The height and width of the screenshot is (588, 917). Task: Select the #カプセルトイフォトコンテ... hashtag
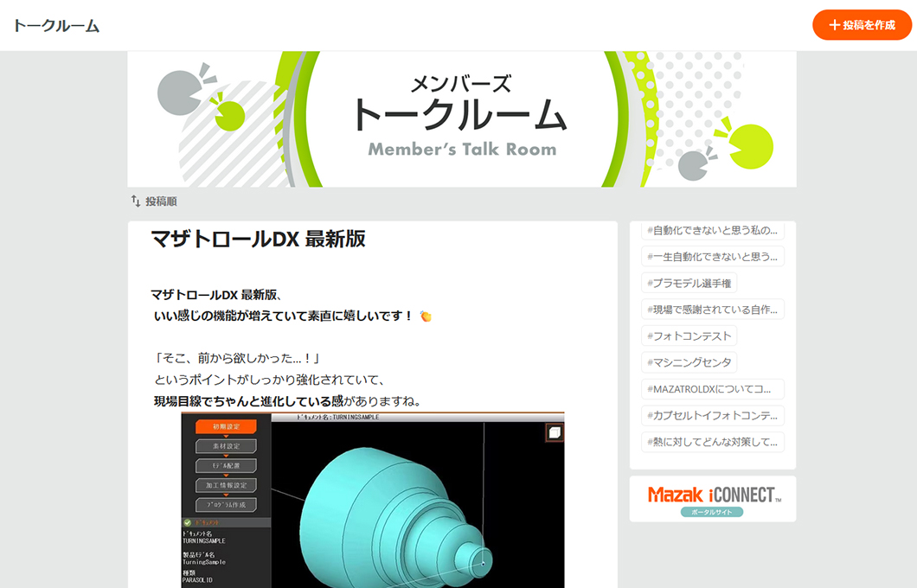[x=712, y=416]
